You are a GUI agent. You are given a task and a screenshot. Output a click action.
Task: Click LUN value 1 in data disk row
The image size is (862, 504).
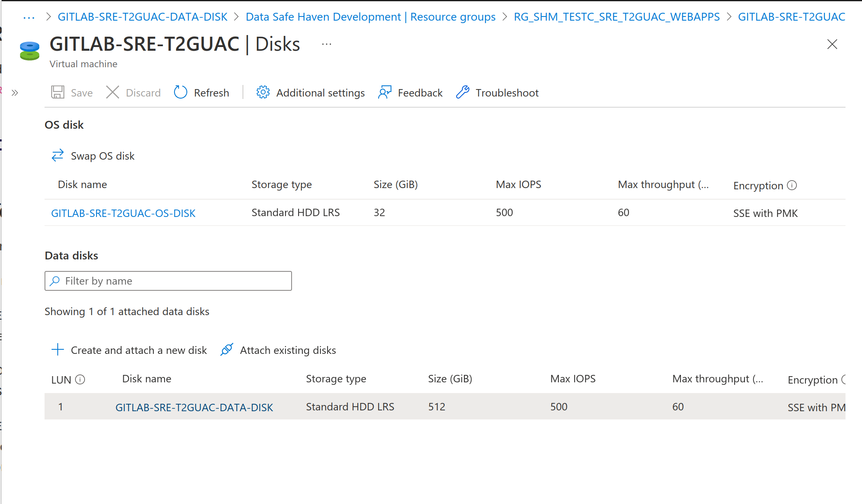61,407
